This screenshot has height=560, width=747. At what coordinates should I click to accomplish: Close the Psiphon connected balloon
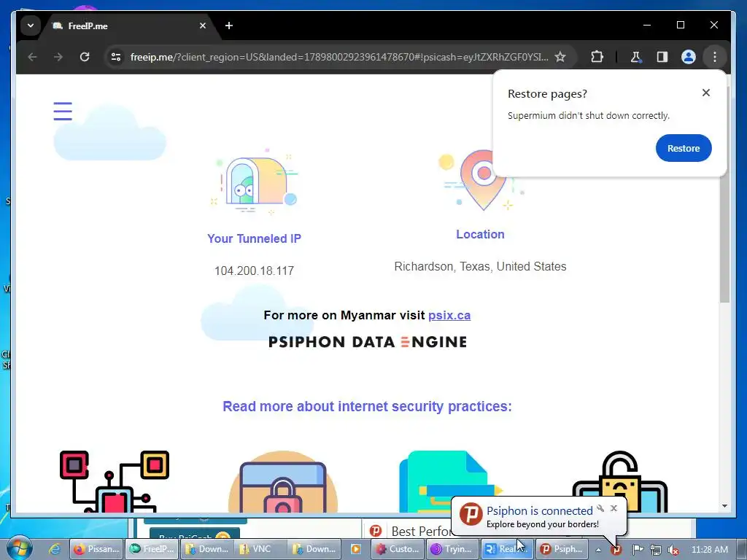(614, 508)
